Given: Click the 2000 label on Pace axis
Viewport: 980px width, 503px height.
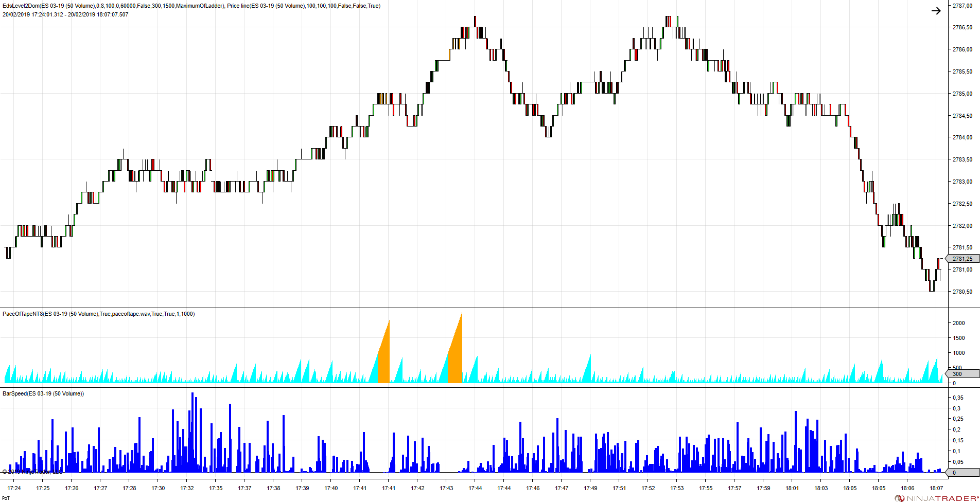Looking at the screenshot, I should (x=958, y=323).
